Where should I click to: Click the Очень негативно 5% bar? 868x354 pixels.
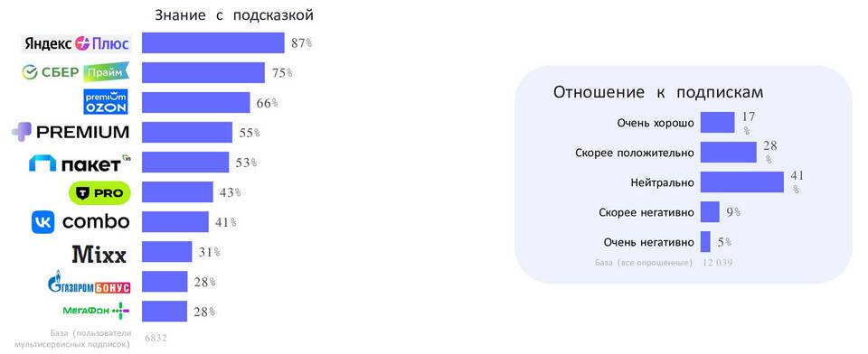pyautogui.click(x=706, y=242)
